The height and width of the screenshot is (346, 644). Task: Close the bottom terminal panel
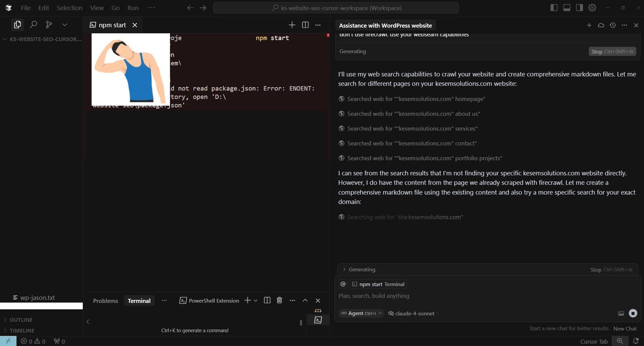pyautogui.click(x=318, y=300)
